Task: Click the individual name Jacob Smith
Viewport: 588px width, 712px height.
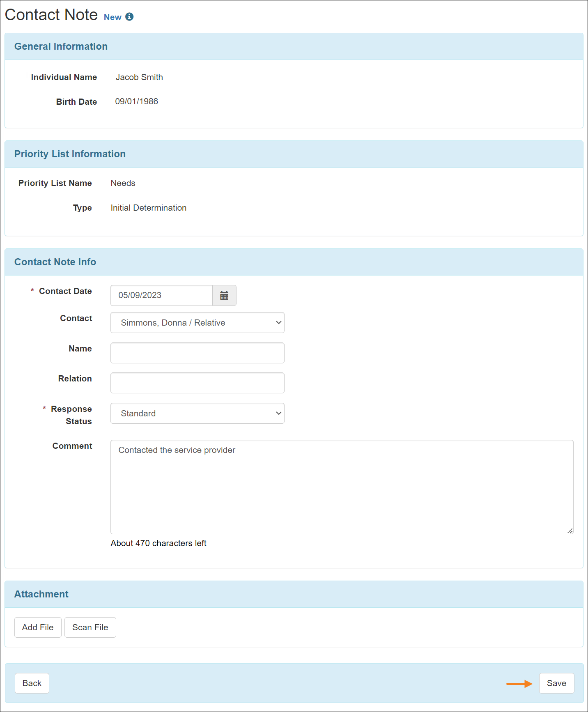Action: click(139, 77)
